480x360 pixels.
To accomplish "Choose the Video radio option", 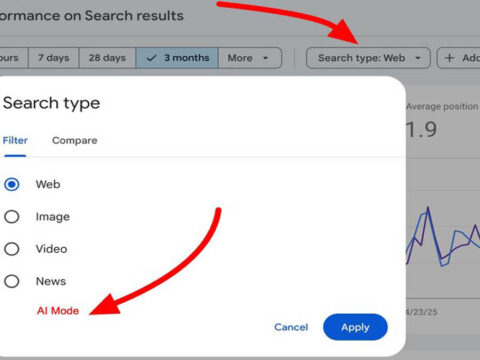I will pos(12,249).
